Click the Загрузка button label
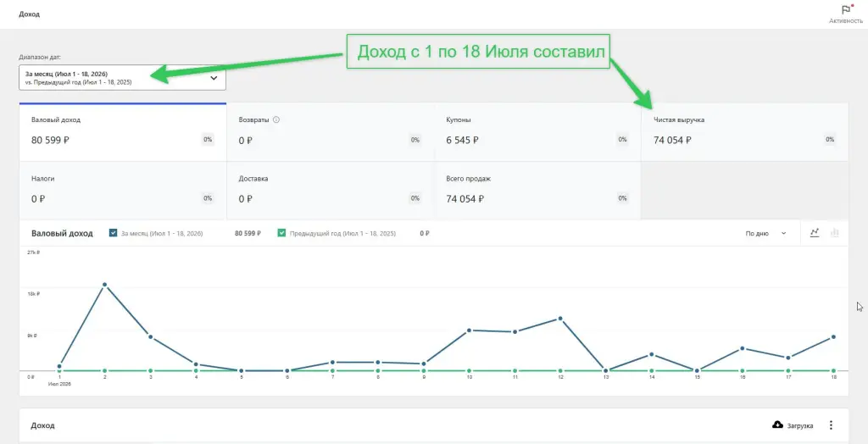Viewport: 868px width, 444px height. 800,425
